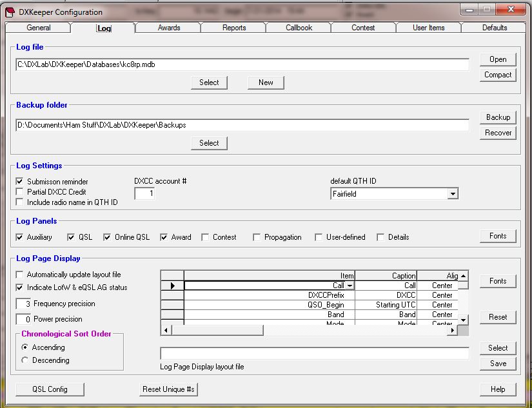The width and height of the screenshot is (532, 408).
Task: Open the default QTH ID dropdown
Action: click(452, 194)
